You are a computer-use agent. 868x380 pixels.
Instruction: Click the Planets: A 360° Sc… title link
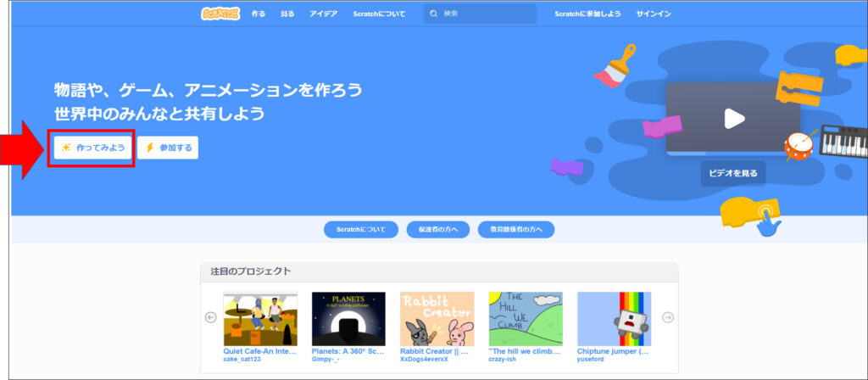(348, 351)
